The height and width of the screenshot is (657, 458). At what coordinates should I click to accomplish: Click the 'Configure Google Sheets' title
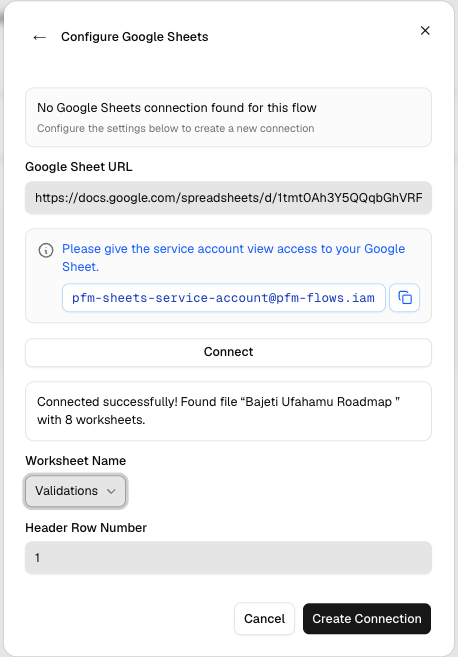click(135, 37)
